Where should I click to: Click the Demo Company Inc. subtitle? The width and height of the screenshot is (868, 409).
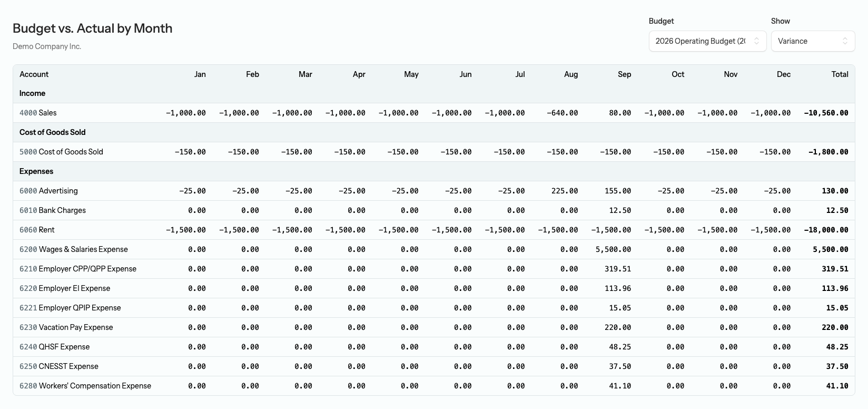pyautogui.click(x=47, y=46)
